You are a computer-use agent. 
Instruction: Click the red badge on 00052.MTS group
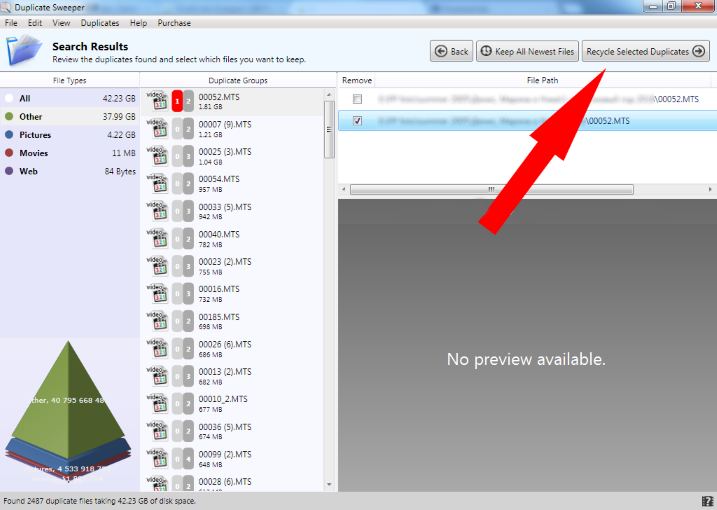[x=177, y=100]
